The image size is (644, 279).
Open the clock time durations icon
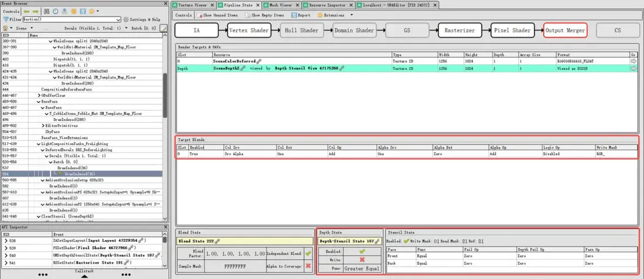pyautogui.click(x=55, y=11)
